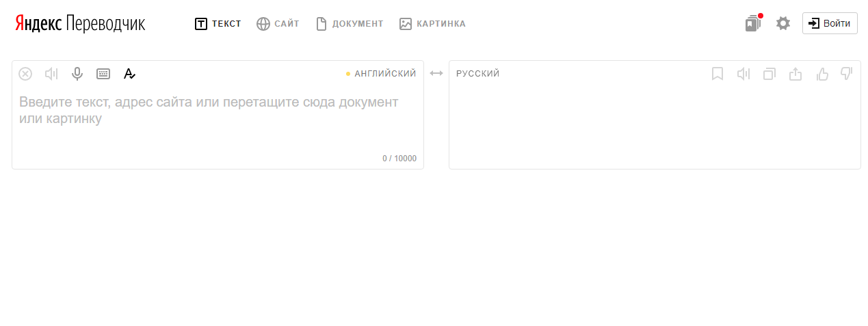Share the translation icon
Screen dimensions: 868x326
coord(795,74)
